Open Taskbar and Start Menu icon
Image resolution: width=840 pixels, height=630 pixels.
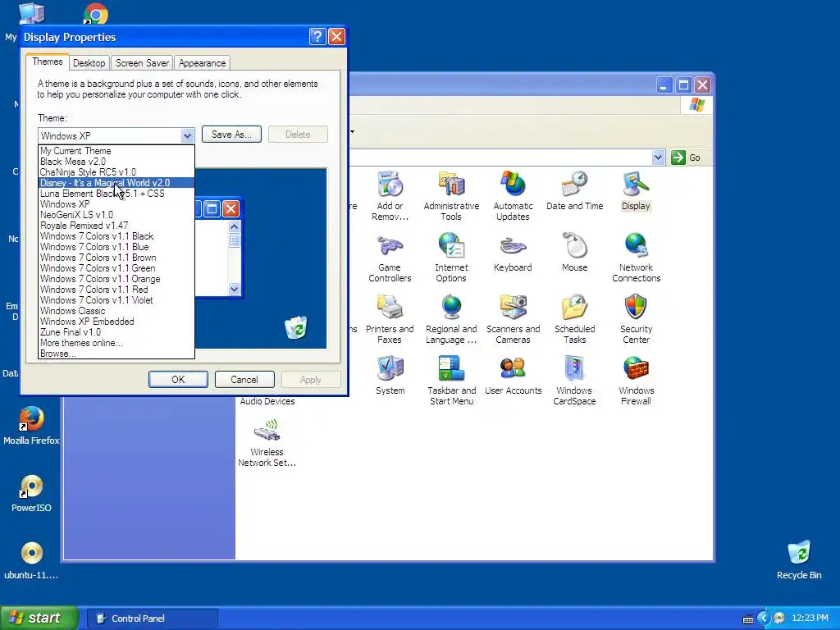(x=451, y=381)
